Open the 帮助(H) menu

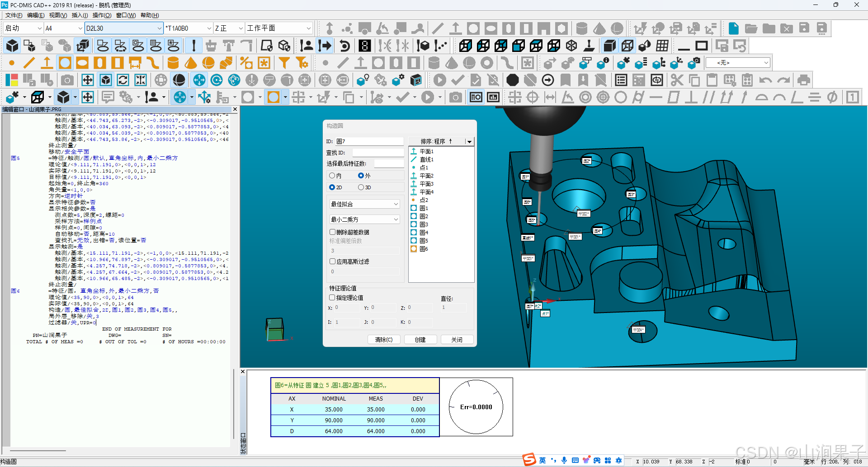pos(150,15)
